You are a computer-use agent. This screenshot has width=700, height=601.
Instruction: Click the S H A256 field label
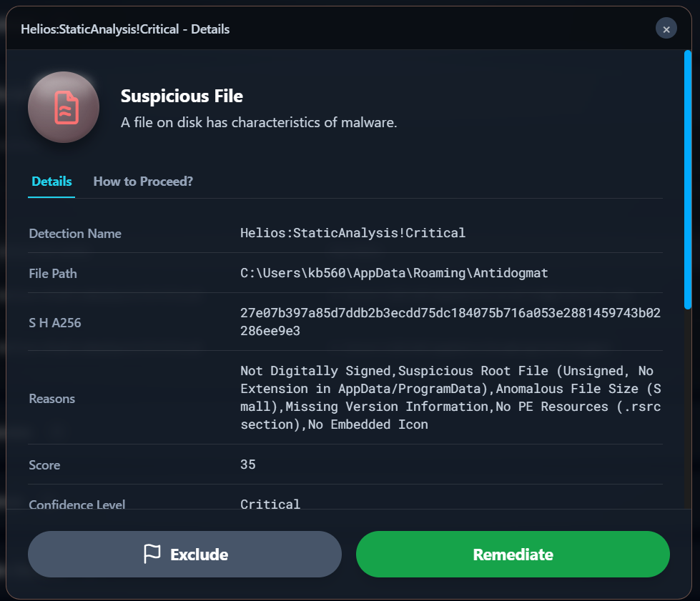point(55,323)
